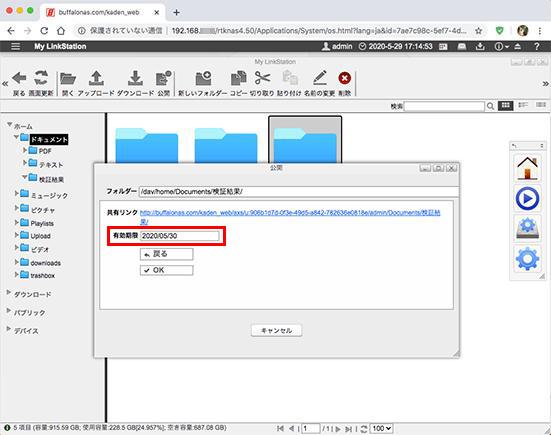The height and width of the screenshot is (435, 551).
Task: Collapse the 検証結果 tree node
Action: coord(25,177)
